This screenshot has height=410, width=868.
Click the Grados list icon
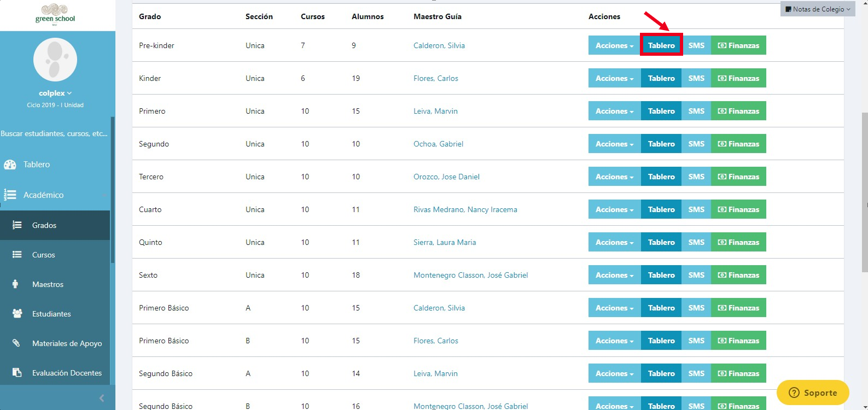coord(17,225)
